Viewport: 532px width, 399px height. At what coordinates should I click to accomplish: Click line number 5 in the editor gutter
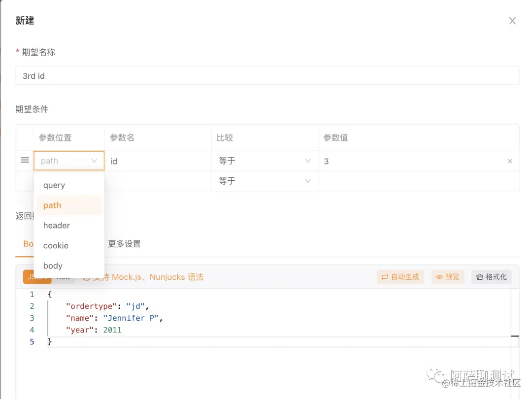pos(32,342)
